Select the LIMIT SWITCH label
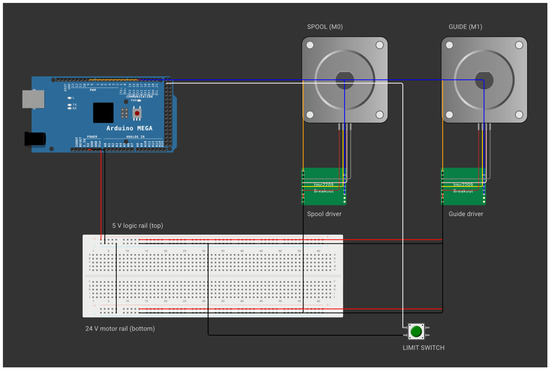The image size is (550, 370). (x=423, y=348)
